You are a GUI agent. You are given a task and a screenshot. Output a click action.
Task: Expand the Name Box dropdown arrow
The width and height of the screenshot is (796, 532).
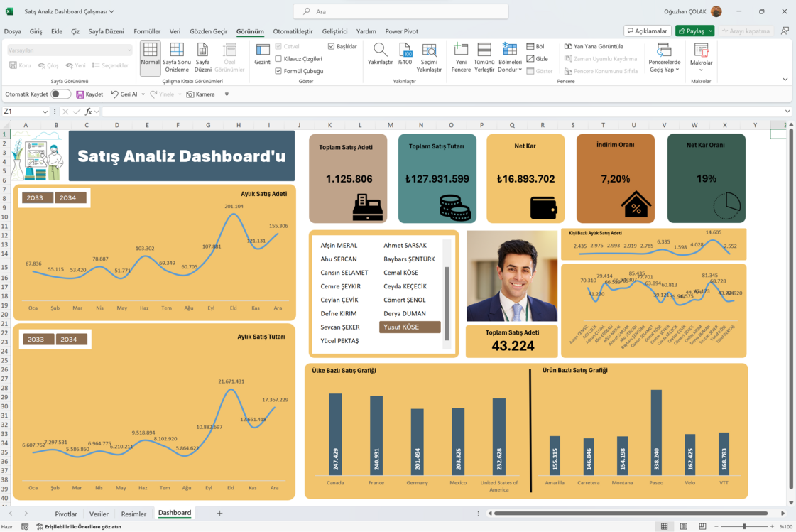[x=45, y=112]
